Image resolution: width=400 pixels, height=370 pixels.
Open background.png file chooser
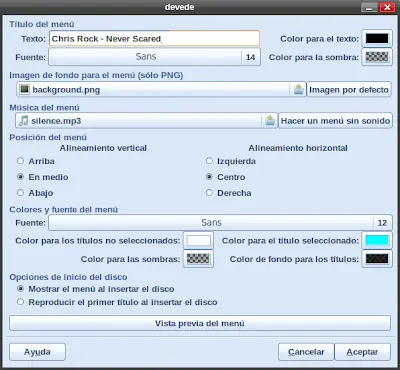pyautogui.click(x=161, y=89)
